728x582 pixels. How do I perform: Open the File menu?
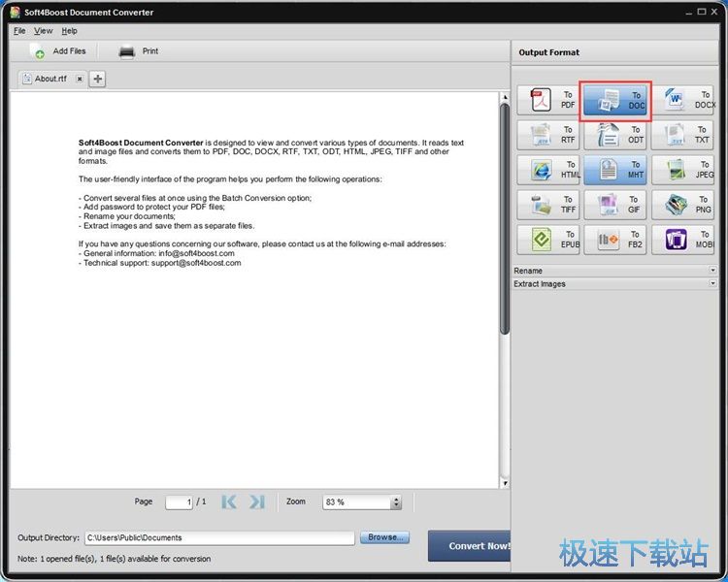[x=19, y=31]
